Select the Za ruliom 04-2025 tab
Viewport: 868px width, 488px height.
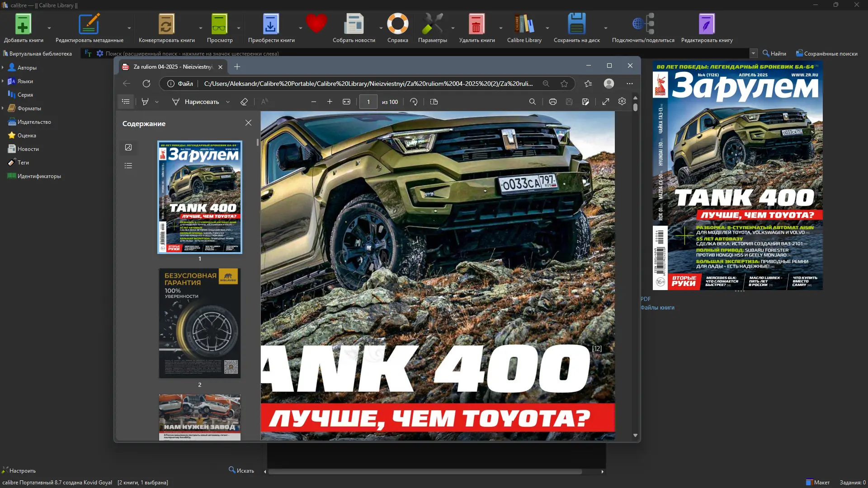[172, 66]
